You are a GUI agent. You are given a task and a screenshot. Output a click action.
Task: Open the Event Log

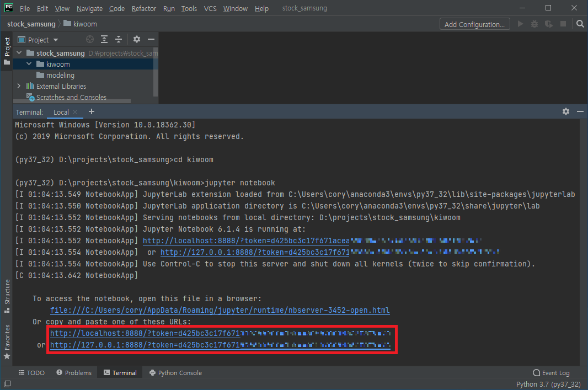point(551,373)
